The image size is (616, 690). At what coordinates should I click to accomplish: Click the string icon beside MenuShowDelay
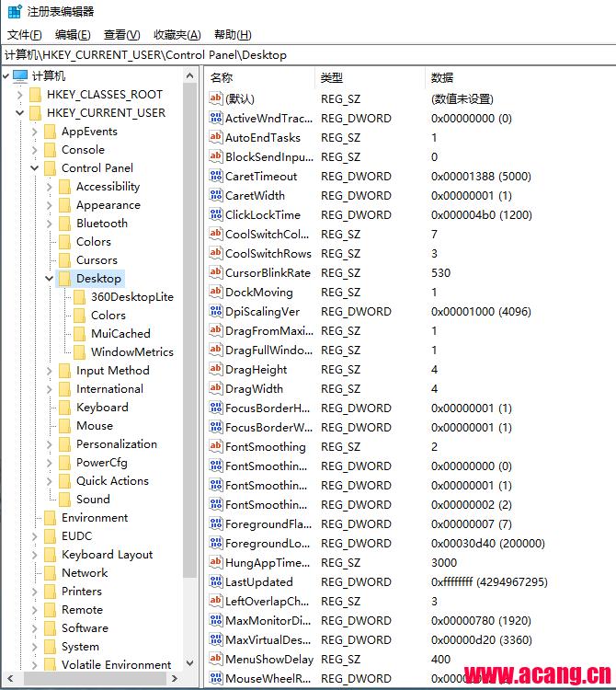coord(215,660)
